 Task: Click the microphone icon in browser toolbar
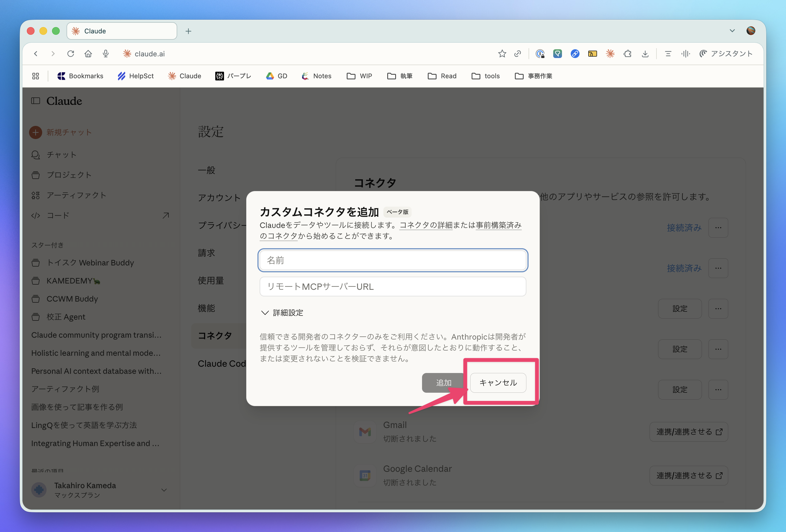tap(105, 54)
